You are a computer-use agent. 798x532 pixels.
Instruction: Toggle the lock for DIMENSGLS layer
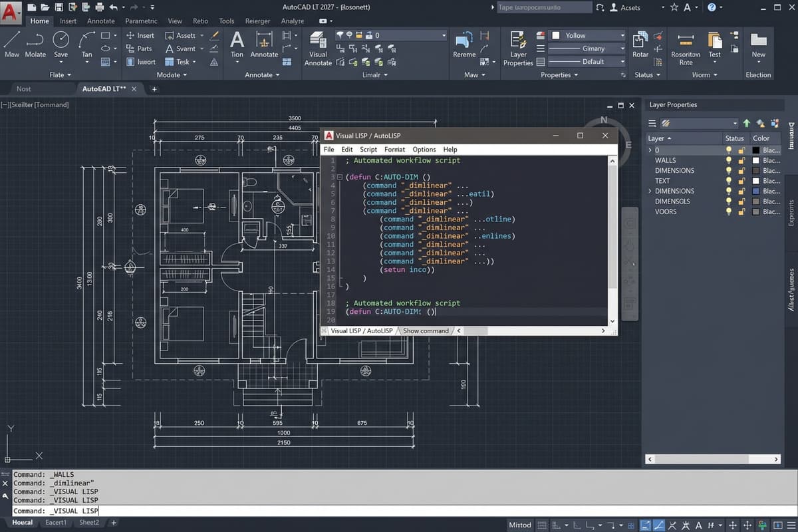tap(741, 201)
